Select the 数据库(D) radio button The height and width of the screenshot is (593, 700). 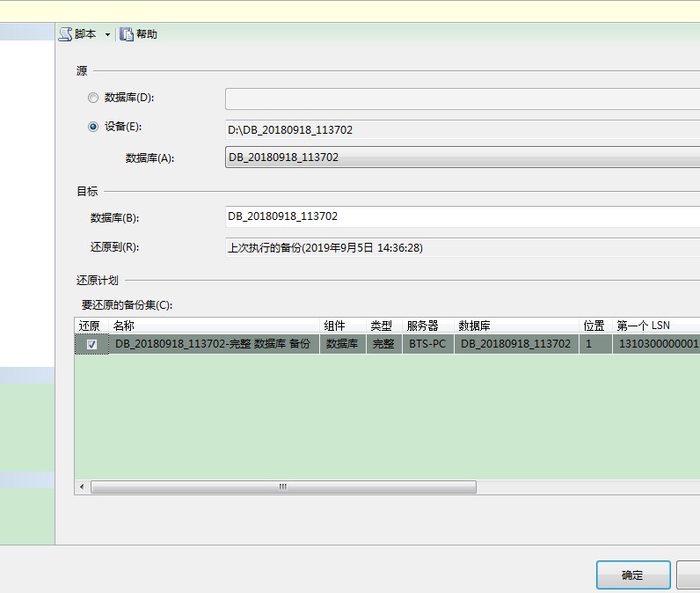coord(93,98)
